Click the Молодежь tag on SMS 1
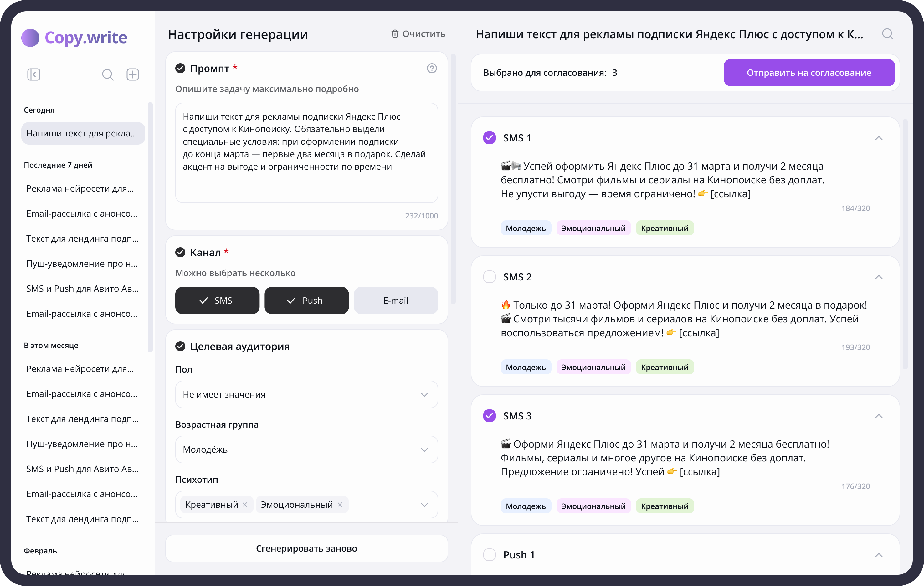924x586 pixels. click(x=526, y=228)
